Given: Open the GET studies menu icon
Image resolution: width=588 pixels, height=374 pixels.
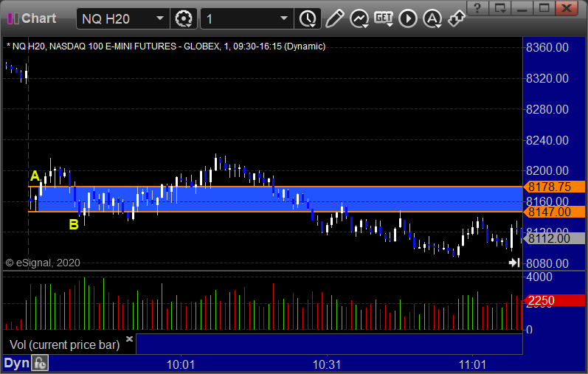Looking at the screenshot, I should coord(384,18).
